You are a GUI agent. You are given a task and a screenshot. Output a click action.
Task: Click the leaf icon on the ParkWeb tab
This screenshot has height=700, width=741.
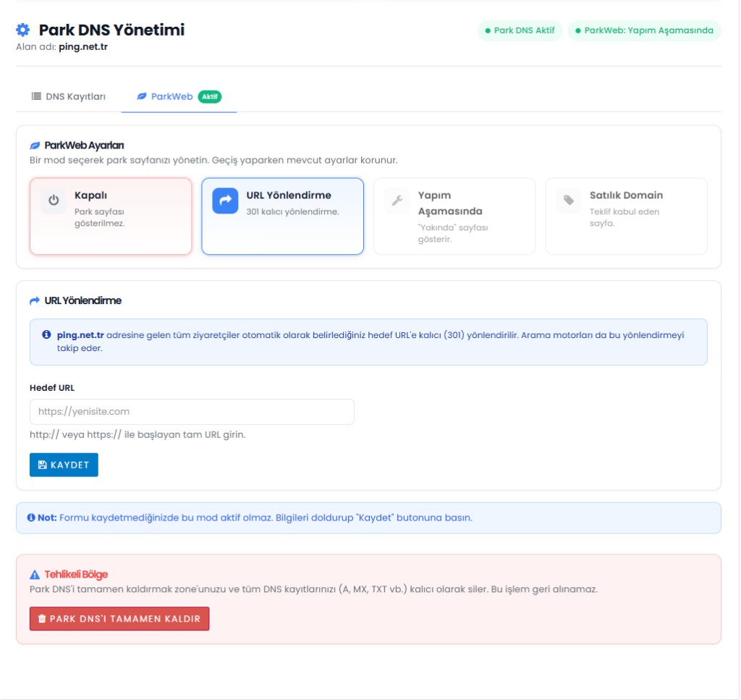(x=141, y=96)
